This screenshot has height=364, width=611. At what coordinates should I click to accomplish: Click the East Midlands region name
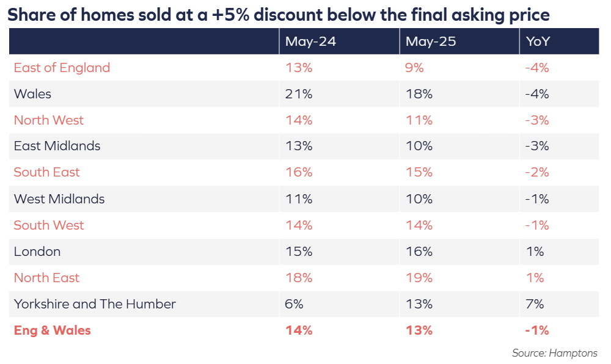tap(57, 146)
